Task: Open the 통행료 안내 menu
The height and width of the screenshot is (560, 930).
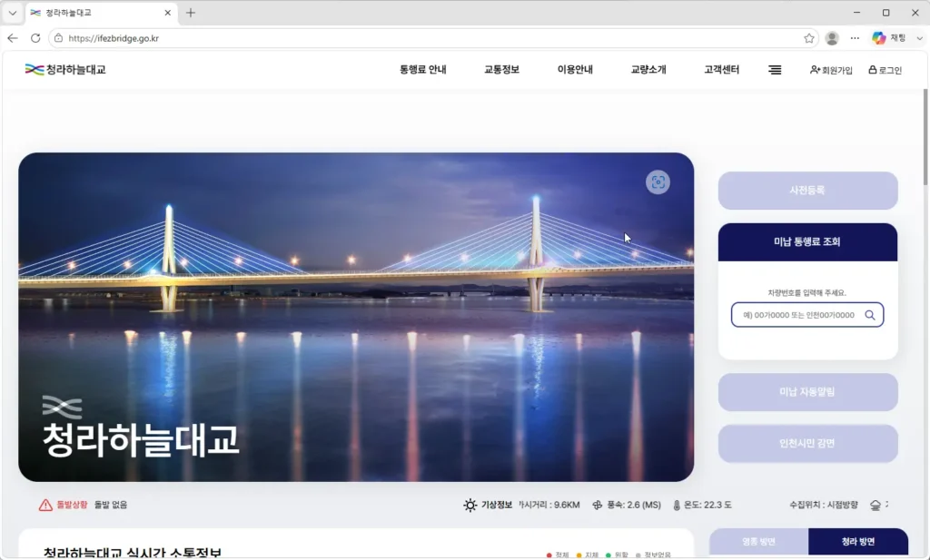Action: (423, 69)
